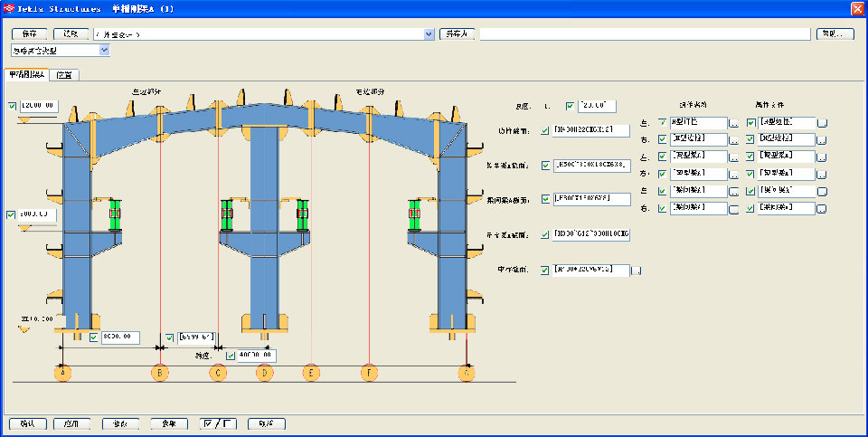Click the 保存 (Save) button

pos(29,34)
